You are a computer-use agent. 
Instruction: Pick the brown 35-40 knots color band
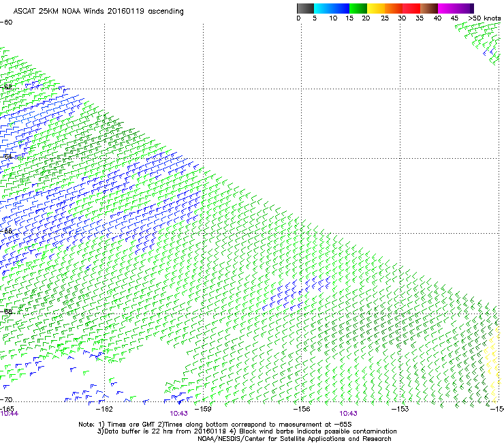click(x=429, y=8)
